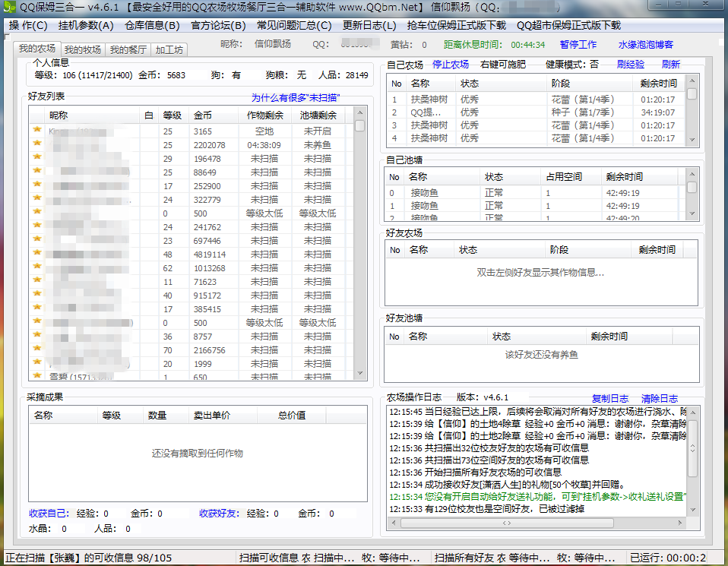Click down arrow of operation log scrollbar
This screenshot has height=566, width=728.
(x=693, y=510)
